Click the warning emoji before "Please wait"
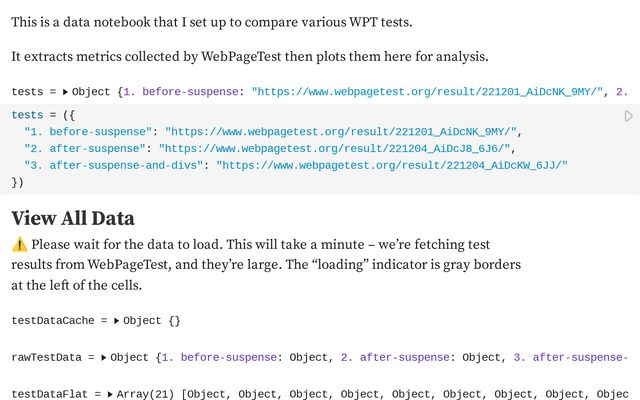Viewport: 640px width, 400px height. tap(19, 245)
